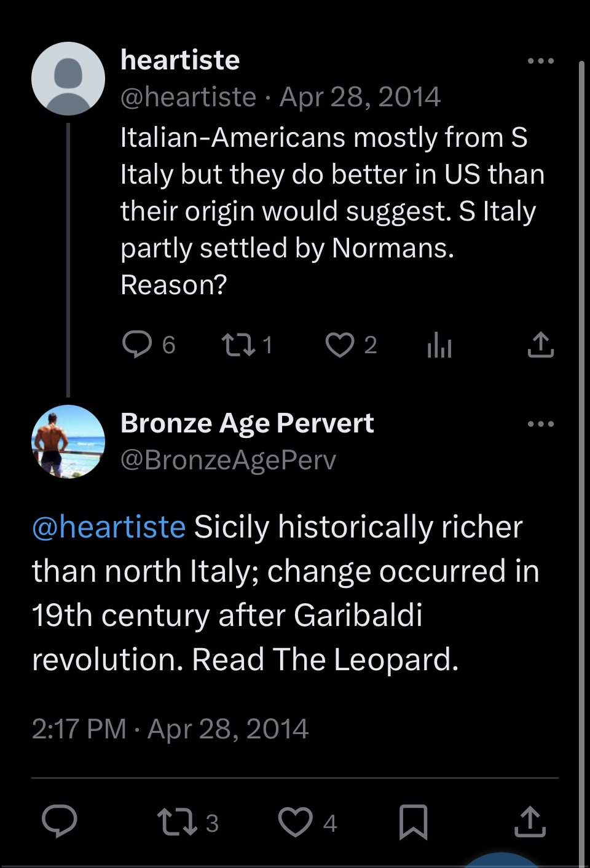Bookmark Bronze Age Pervert's tweet
Screen dimensions: 590x868
click(x=413, y=822)
